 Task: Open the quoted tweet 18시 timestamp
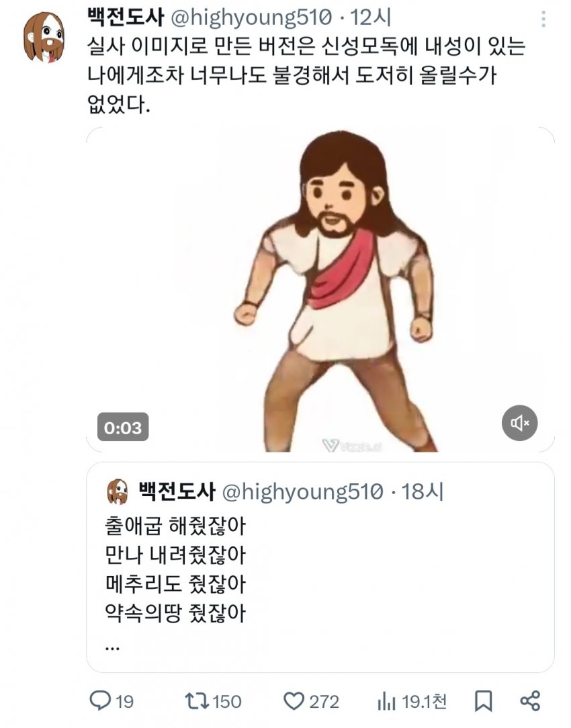423,491
